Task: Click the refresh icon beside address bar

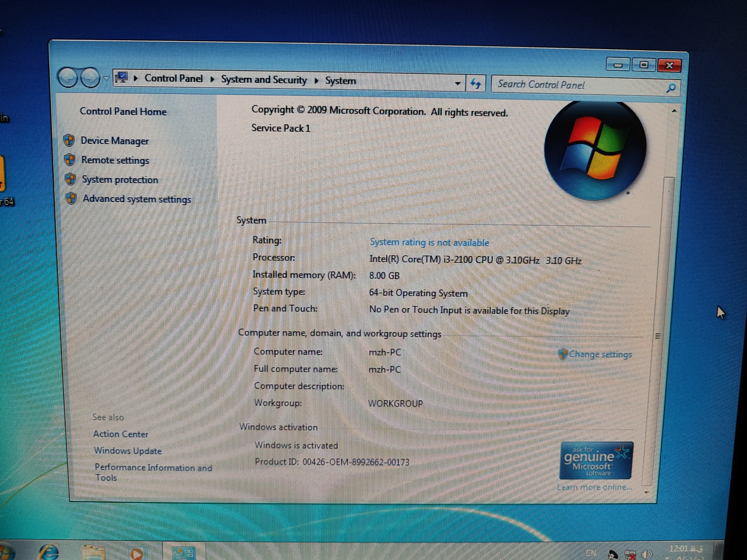Action: tap(476, 84)
